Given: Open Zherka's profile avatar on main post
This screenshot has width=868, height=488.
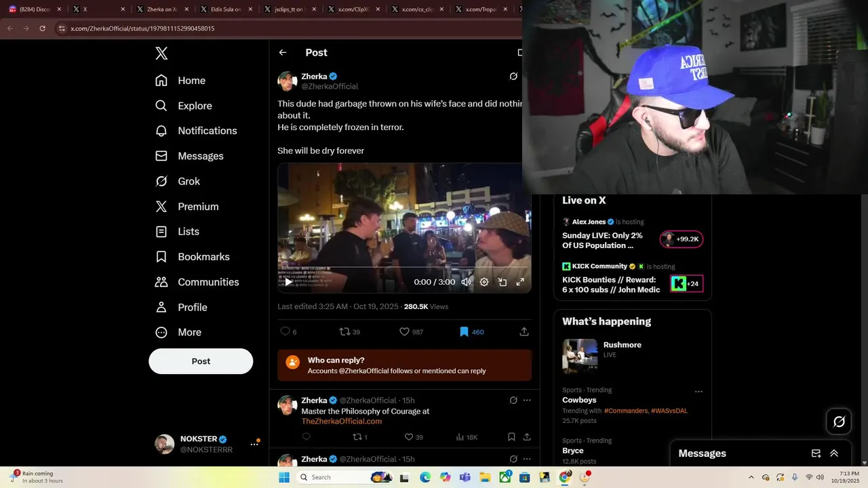Looking at the screenshot, I should [288, 81].
